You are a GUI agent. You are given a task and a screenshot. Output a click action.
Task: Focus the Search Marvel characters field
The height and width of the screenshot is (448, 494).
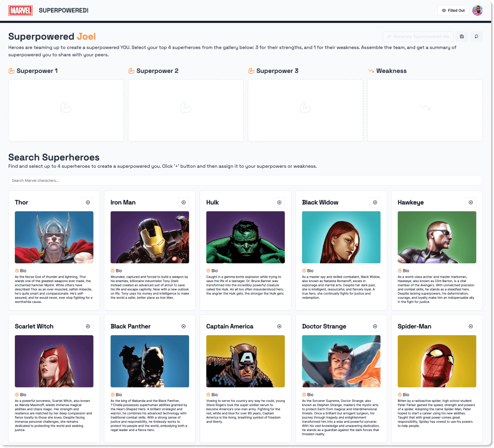(x=246, y=180)
